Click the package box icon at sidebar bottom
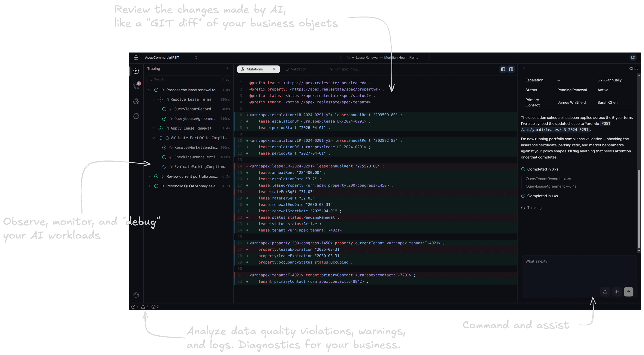 tap(136, 295)
